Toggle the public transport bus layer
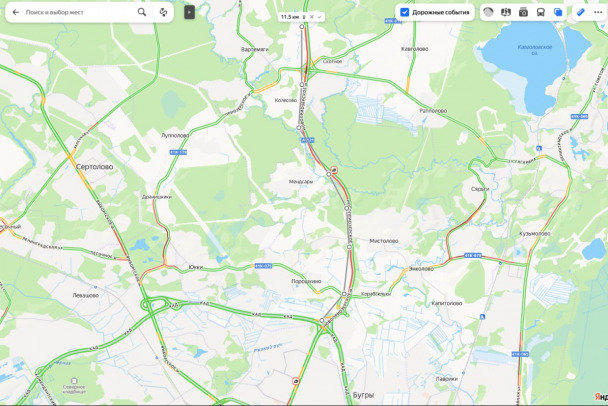 pos(541,12)
